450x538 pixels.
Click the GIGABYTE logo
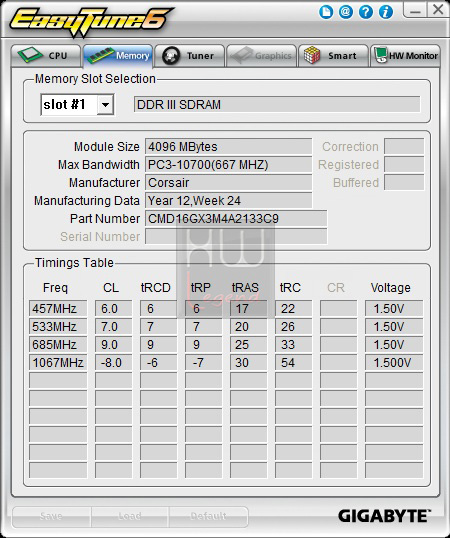(384, 516)
